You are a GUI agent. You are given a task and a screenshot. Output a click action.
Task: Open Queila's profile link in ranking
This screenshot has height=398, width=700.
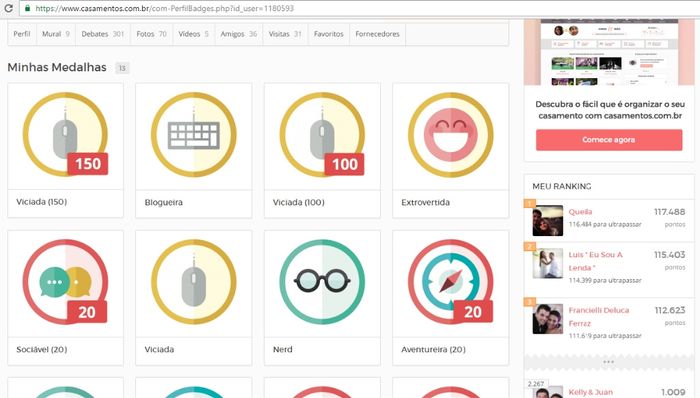click(x=580, y=212)
